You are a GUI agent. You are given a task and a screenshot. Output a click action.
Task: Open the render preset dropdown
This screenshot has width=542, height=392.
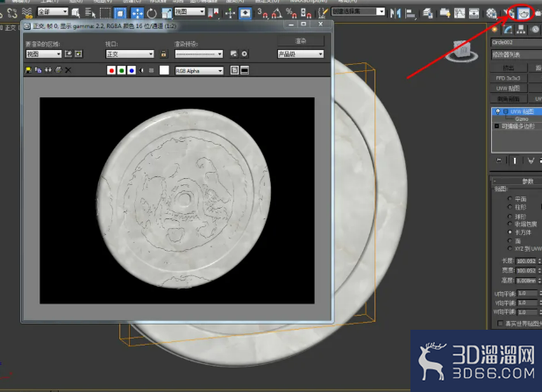tap(199, 53)
